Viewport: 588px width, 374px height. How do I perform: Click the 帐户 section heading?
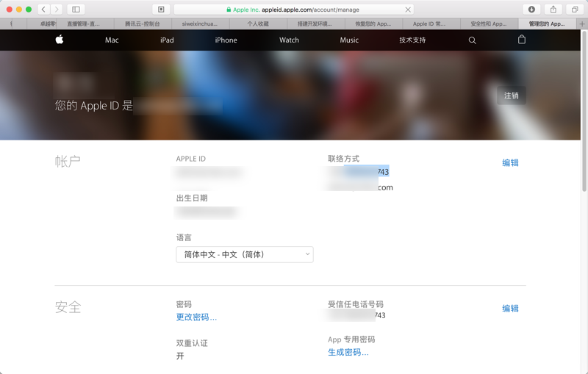pyautogui.click(x=68, y=162)
